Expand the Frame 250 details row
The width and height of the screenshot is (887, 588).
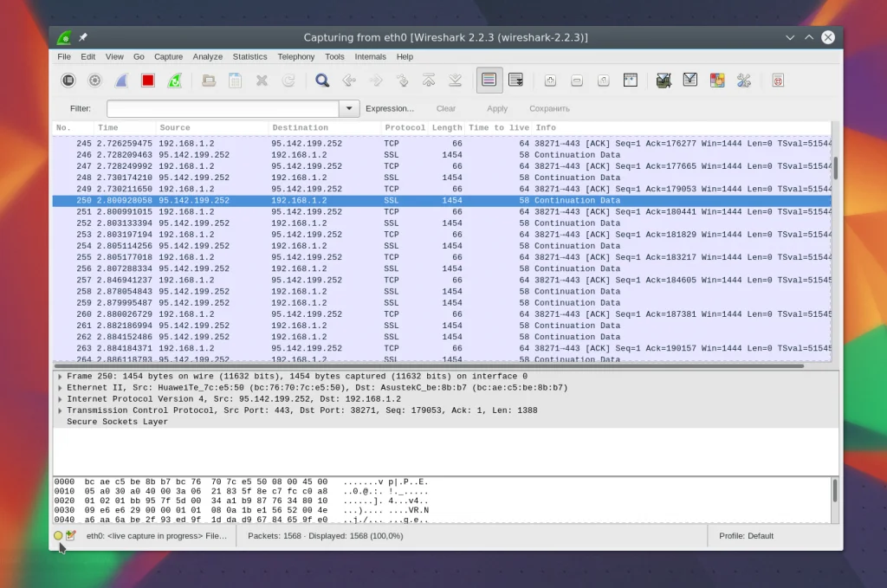click(60, 377)
